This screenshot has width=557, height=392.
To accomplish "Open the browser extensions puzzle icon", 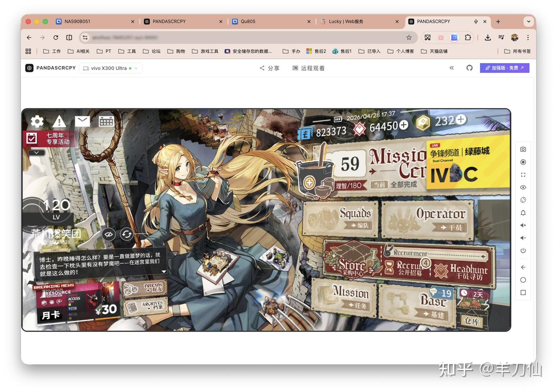I will 468,37.
